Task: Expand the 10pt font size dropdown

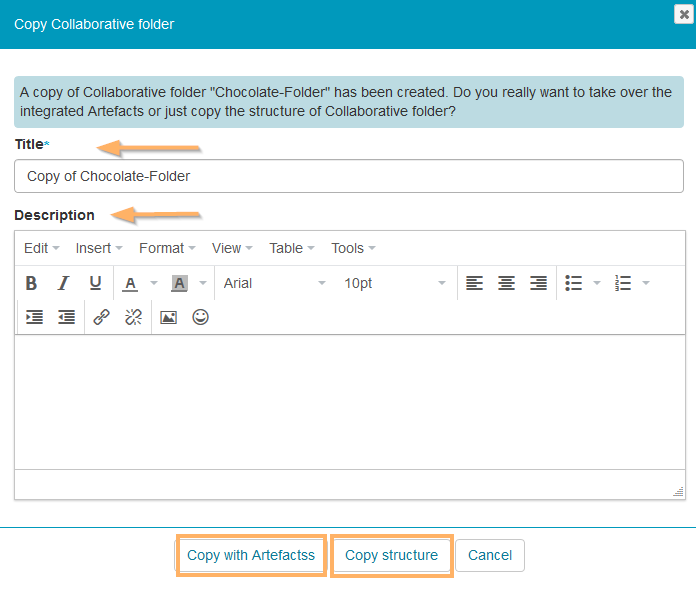Action: point(394,283)
